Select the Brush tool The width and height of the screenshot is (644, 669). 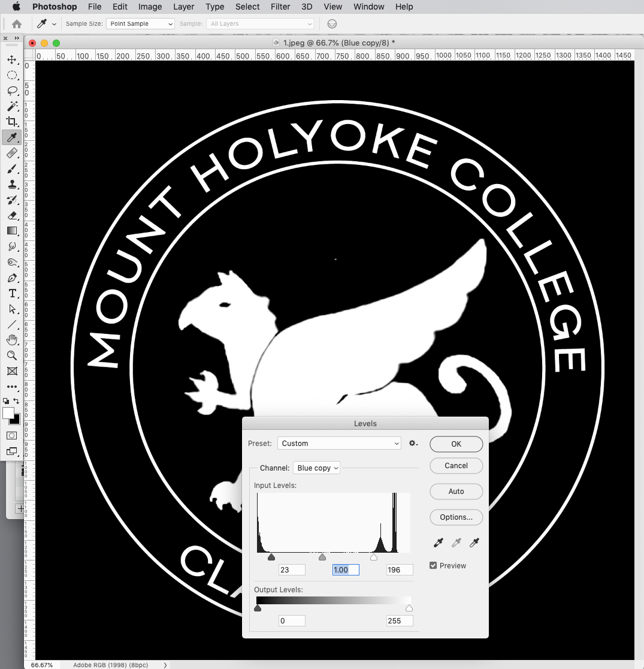click(12, 168)
